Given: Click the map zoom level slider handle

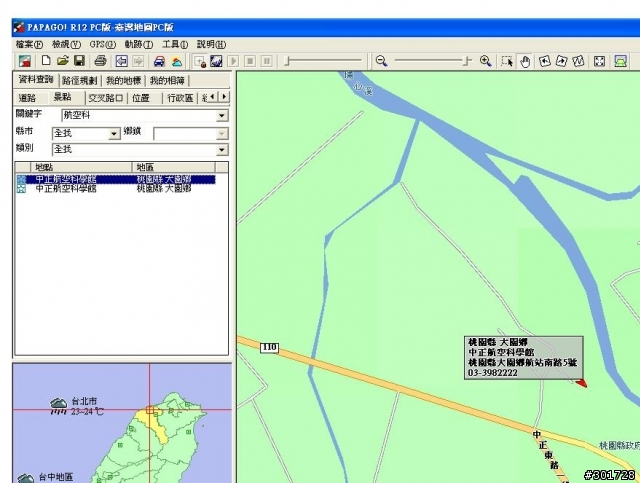Looking at the screenshot, I should 466,61.
